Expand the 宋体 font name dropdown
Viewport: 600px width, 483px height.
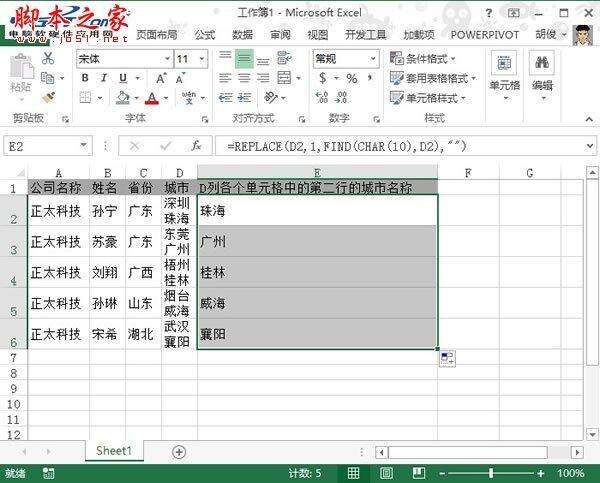click(167, 59)
